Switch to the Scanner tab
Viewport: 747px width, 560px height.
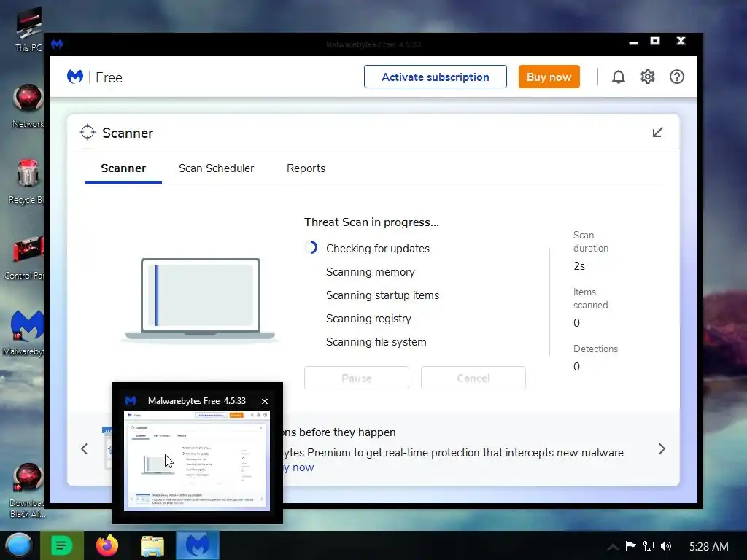pos(123,168)
